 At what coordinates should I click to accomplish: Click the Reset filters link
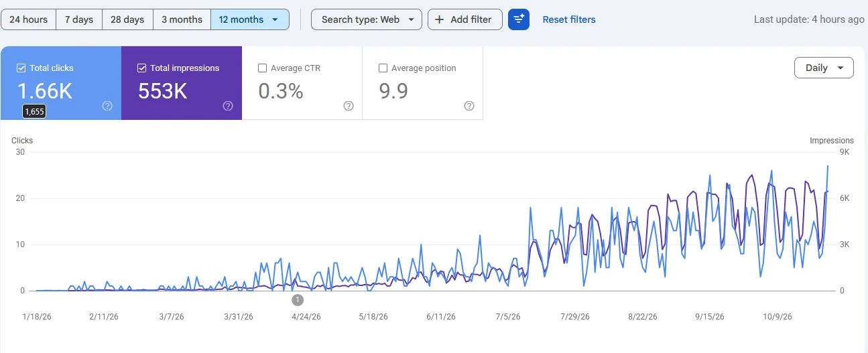(569, 19)
